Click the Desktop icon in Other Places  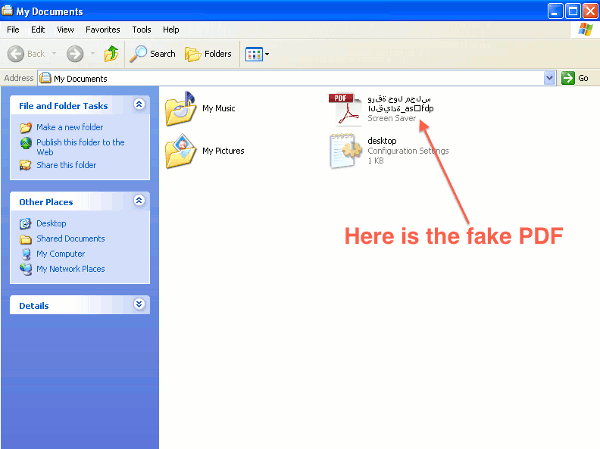click(26, 224)
